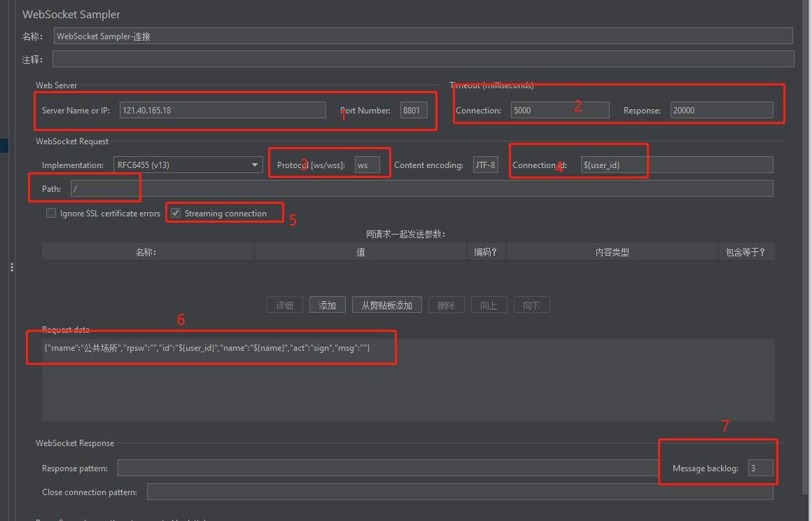Click the 同请求一起发送参数 label

(x=406, y=234)
